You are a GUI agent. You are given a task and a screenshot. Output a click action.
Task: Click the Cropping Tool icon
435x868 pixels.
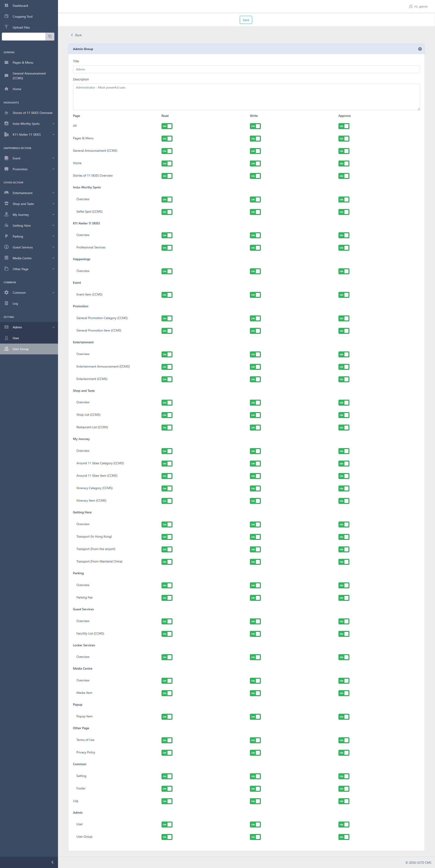tap(6, 16)
